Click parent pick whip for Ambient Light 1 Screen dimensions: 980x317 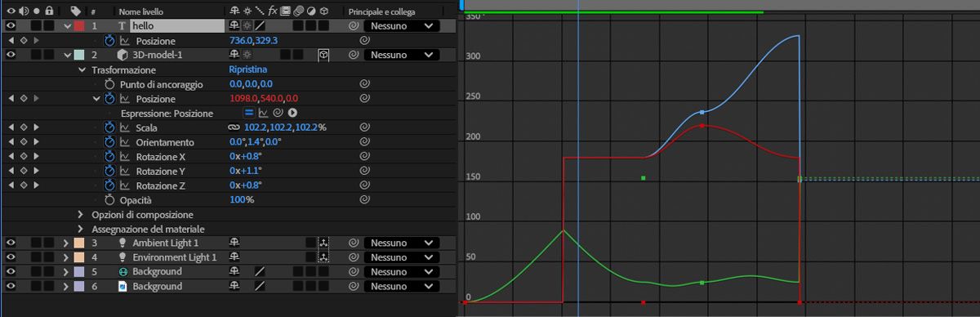(354, 243)
